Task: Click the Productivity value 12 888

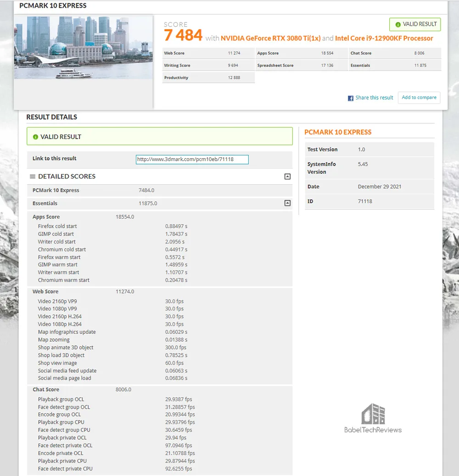Action: point(234,77)
